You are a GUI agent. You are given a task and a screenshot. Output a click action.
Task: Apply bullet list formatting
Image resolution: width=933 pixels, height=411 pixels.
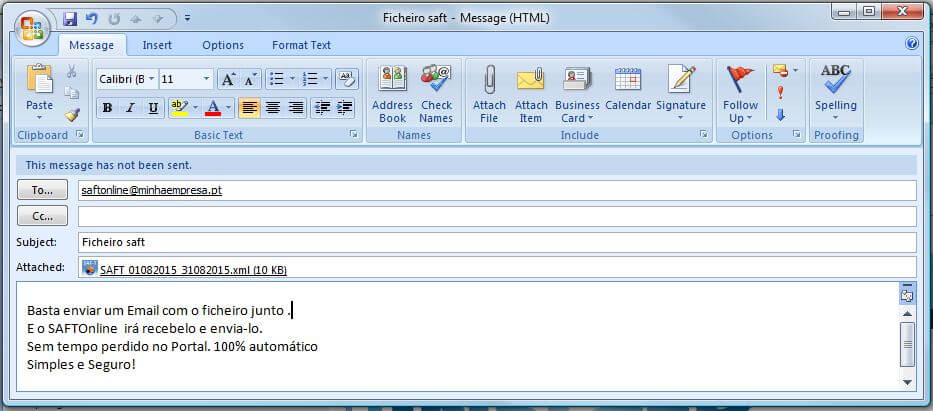click(x=277, y=79)
